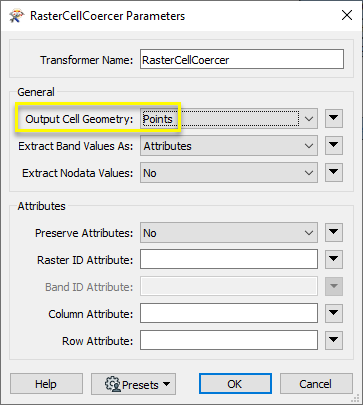The image size is (363, 405).
Task: Click into the Column Attribute field
Action: click(229, 313)
